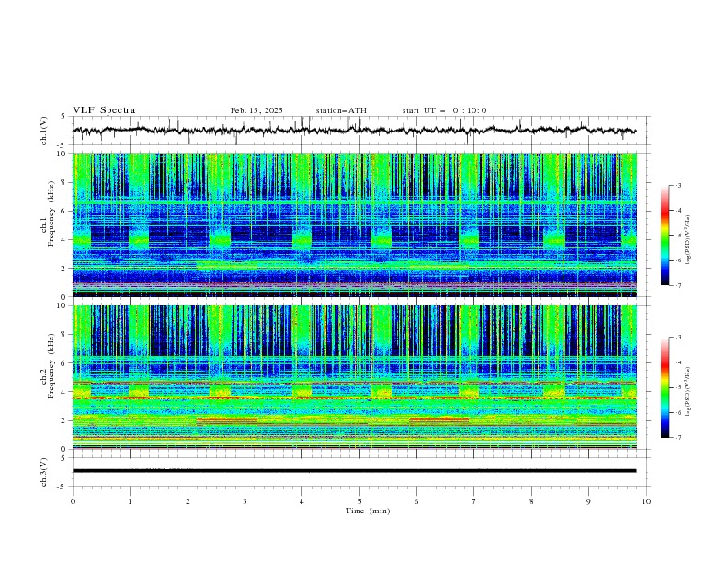Click the ch.1 color scale bar
Viewport: 728px width, 563px height.
coord(665,236)
